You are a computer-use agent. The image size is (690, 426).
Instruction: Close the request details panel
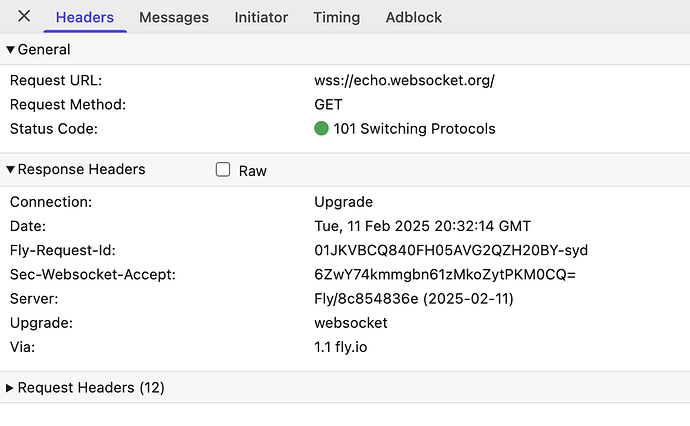(x=24, y=16)
